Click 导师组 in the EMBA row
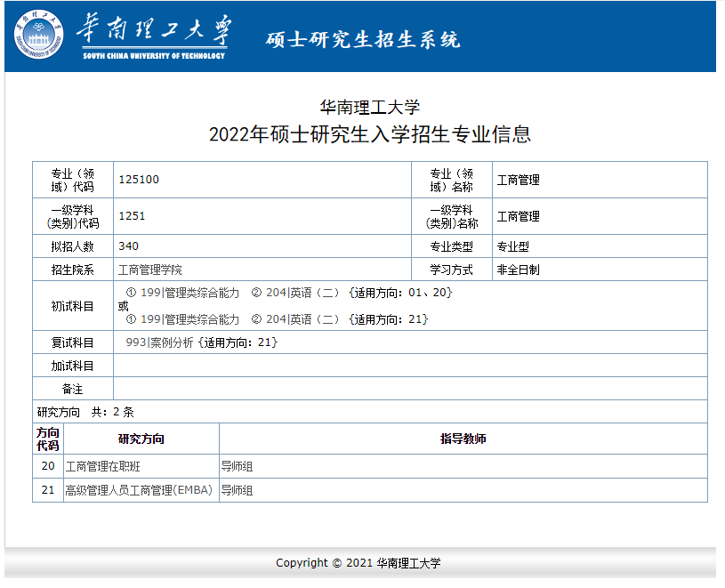The width and height of the screenshot is (725, 588). point(237,490)
